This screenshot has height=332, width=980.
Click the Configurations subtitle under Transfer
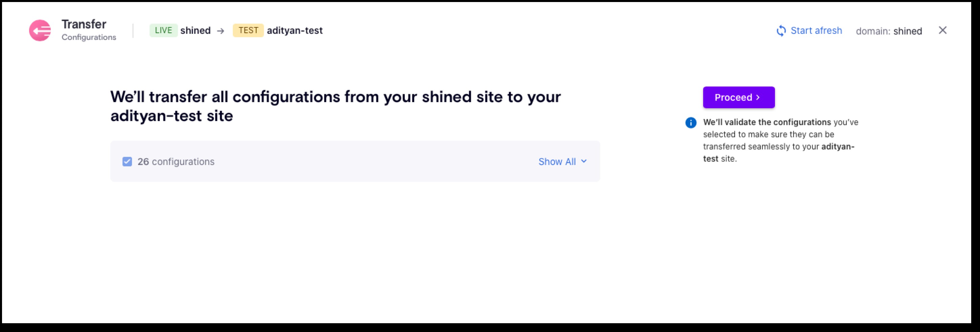click(x=89, y=37)
